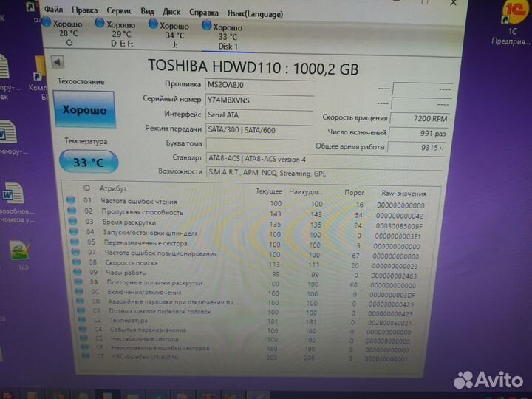This screenshot has height=399, width=532.
Task: Select the Скорость поиска row
Action: (245, 264)
